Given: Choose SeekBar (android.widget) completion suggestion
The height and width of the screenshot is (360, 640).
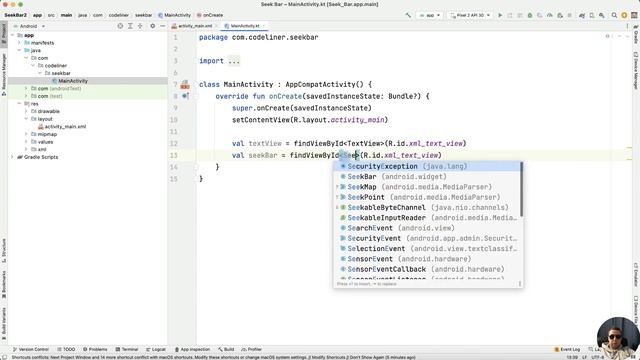Looking at the screenshot, I should 427,177.
